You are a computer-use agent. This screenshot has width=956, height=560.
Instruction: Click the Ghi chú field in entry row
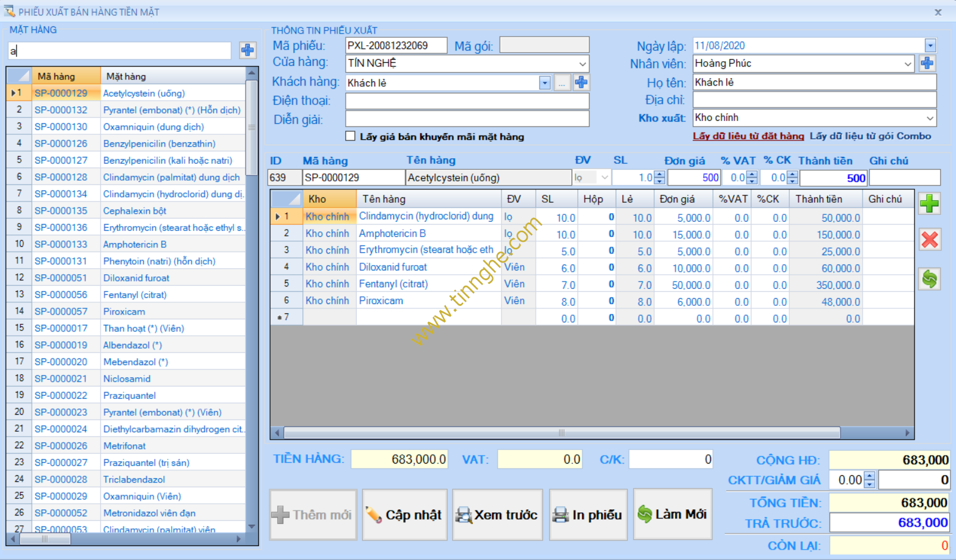coord(904,178)
